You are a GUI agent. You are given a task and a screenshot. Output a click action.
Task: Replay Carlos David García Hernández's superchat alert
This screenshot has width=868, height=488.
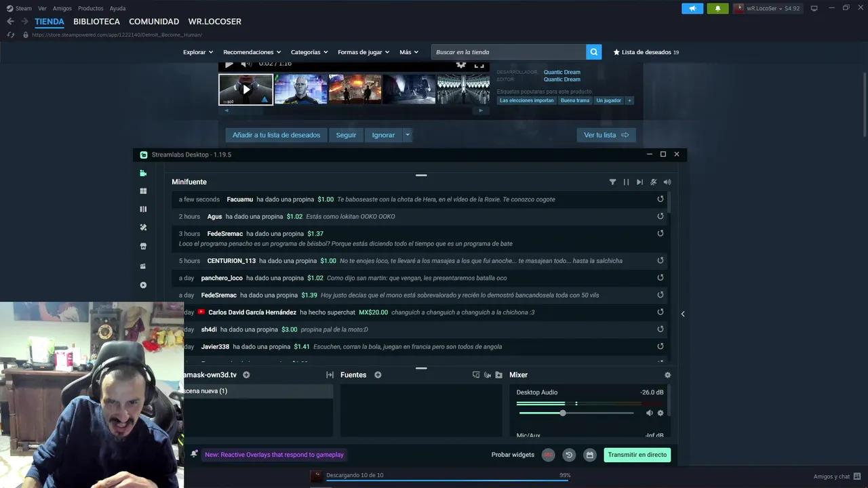tap(660, 312)
